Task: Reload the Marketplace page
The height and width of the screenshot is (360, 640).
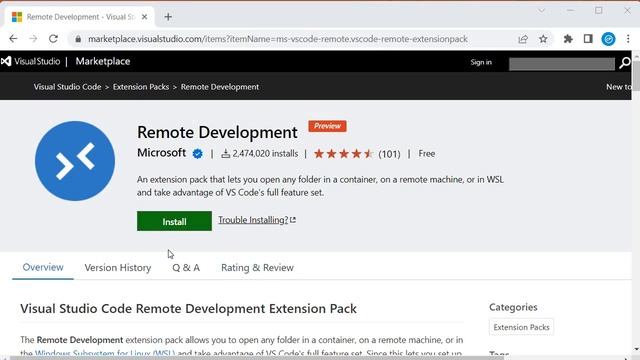Action: coord(53,39)
